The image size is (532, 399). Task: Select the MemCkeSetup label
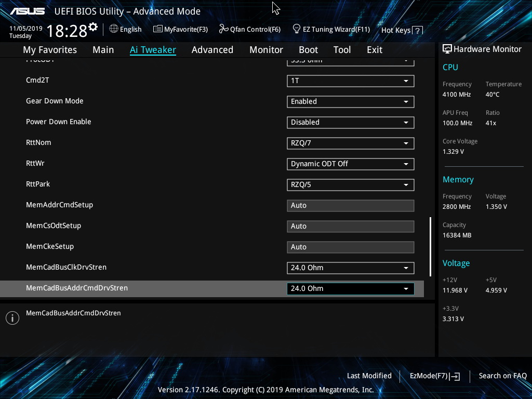click(x=49, y=246)
